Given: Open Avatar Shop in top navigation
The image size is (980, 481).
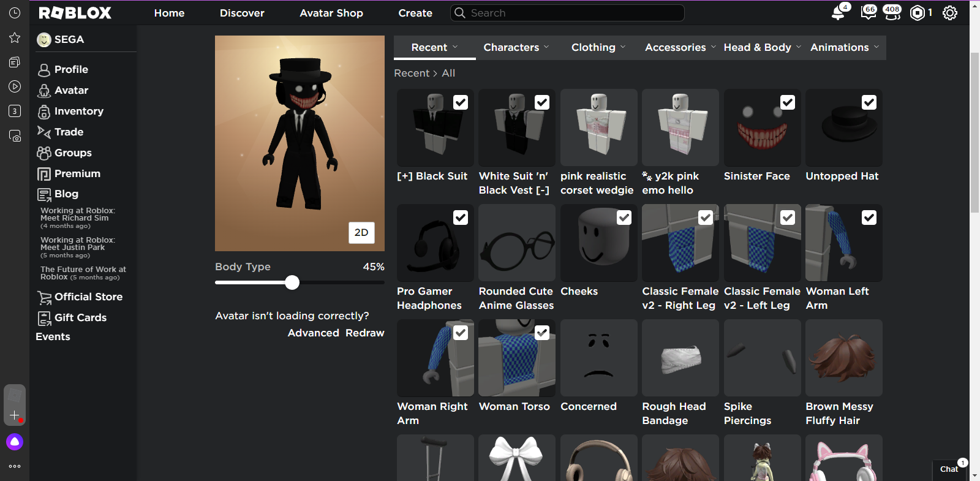Looking at the screenshot, I should tap(331, 13).
